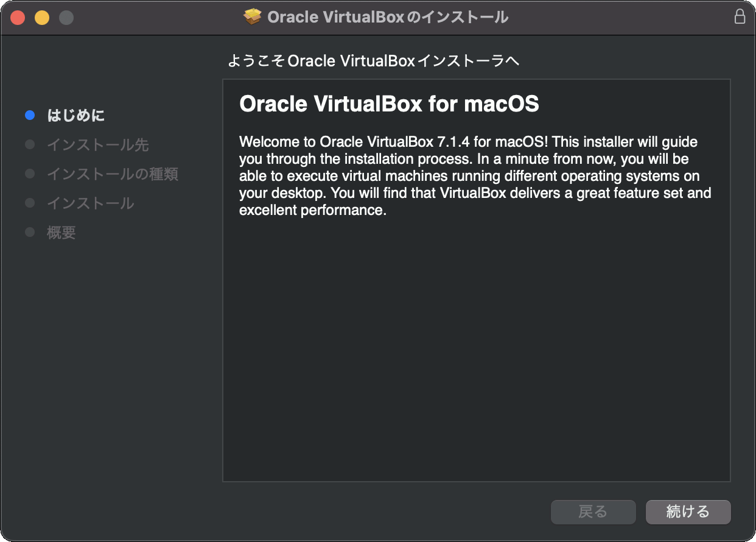Click inside the installer description text area
The width and height of the screenshot is (756, 542).
tap(475, 175)
